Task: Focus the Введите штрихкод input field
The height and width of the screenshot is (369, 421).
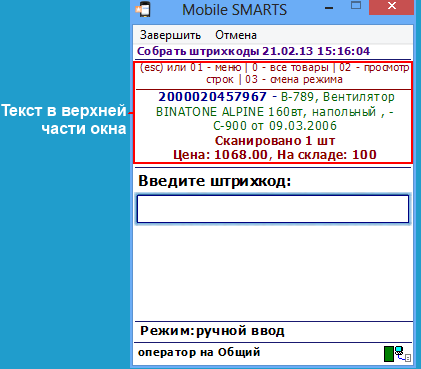Action: [x=273, y=209]
